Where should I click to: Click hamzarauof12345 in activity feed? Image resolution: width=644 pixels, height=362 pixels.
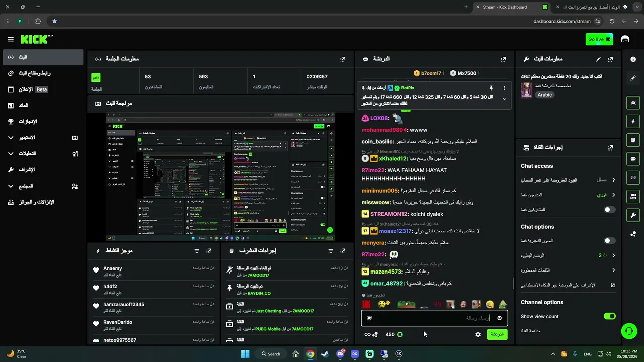pyautogui.click(x=124, y=305)
